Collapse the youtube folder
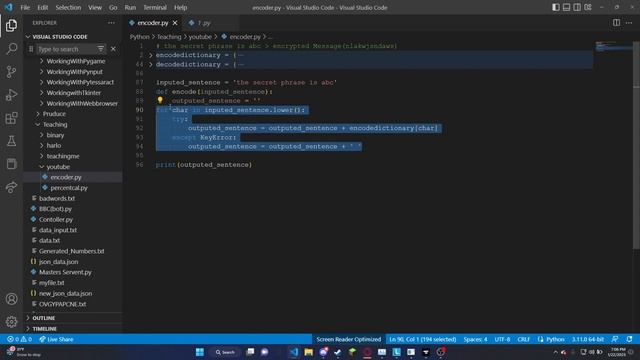This screenshot has width=640, height=360. 58,167
